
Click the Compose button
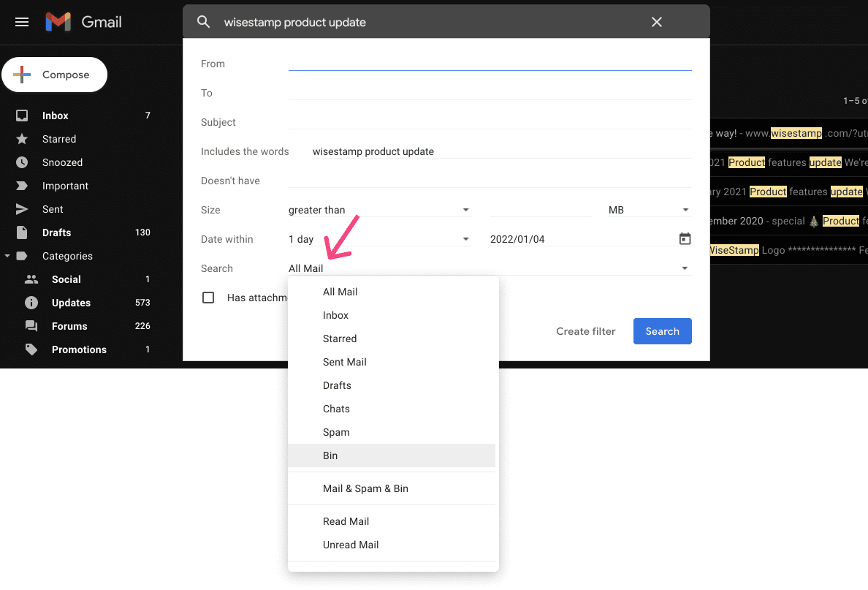(x=55, y=75)
